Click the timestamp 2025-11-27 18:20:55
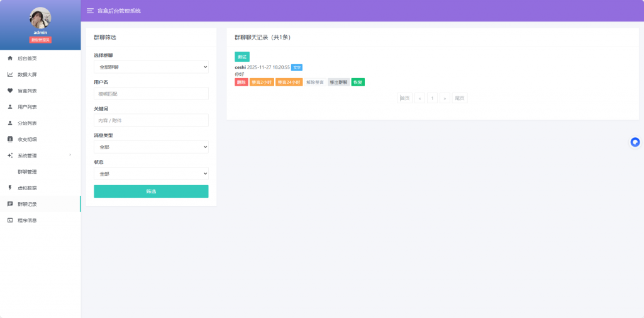The image size is (644, 318). [x=268, y=67]
